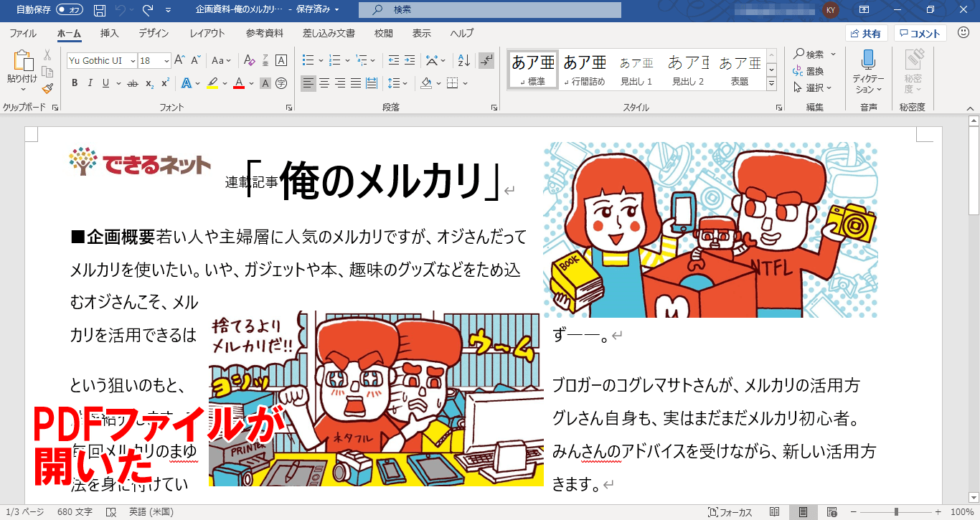Decrease font size with smaller A icon
Image resolution: width=980 pixels, height=520 pixels.
tap(196, 60)
